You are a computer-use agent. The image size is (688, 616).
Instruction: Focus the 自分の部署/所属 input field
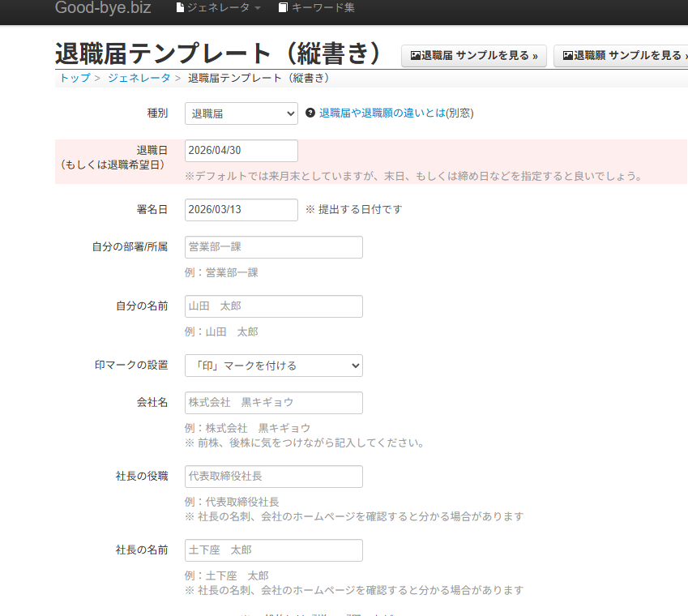pyautogui.click(x=274, y=247)
